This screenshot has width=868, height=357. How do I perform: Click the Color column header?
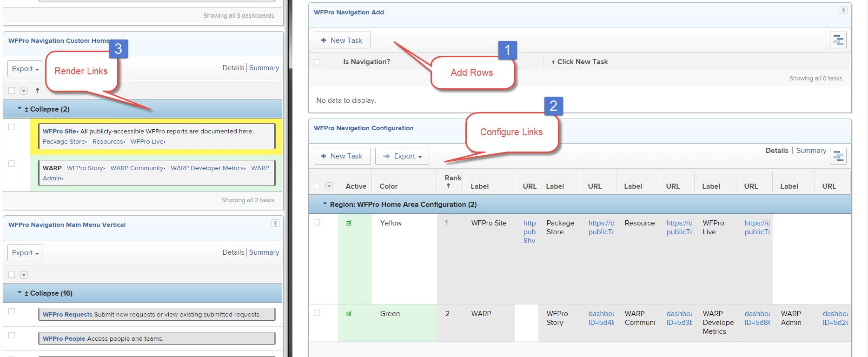(x=388, y=186)
